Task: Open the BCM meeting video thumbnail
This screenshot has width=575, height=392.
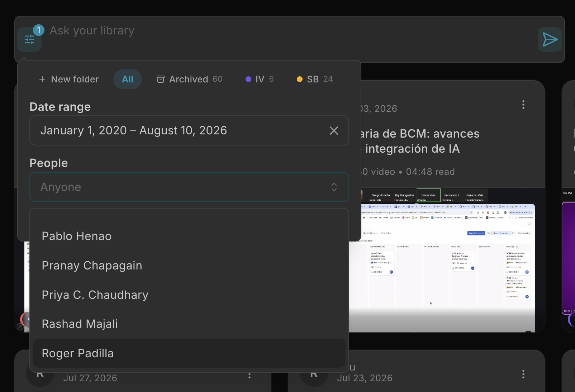Action: [447, 260]
